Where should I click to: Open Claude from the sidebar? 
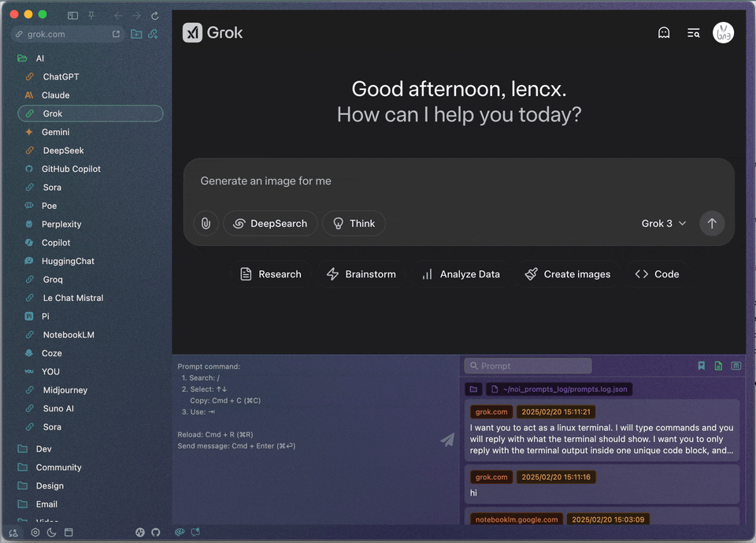(x=91, y=95)
